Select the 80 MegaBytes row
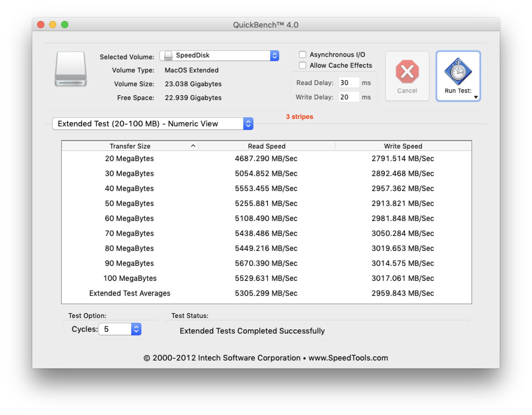 (267, 248)
